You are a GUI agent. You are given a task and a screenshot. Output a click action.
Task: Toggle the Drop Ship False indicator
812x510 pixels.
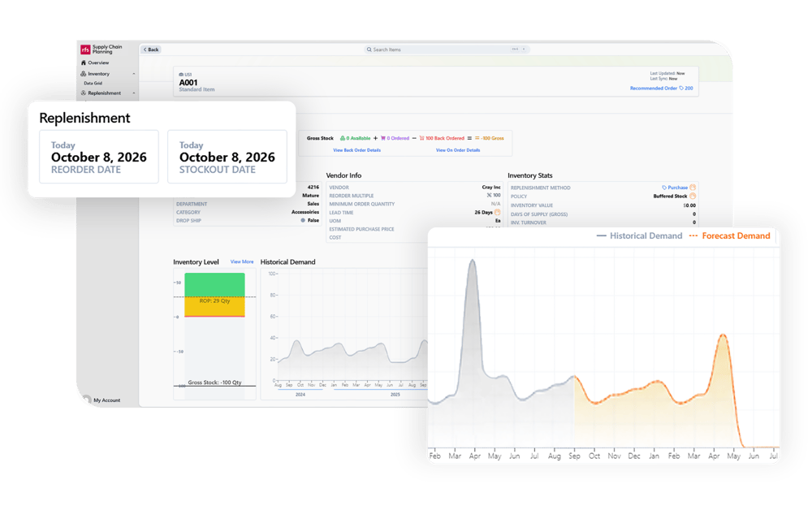pyautogui.click(x=303, y=221)
